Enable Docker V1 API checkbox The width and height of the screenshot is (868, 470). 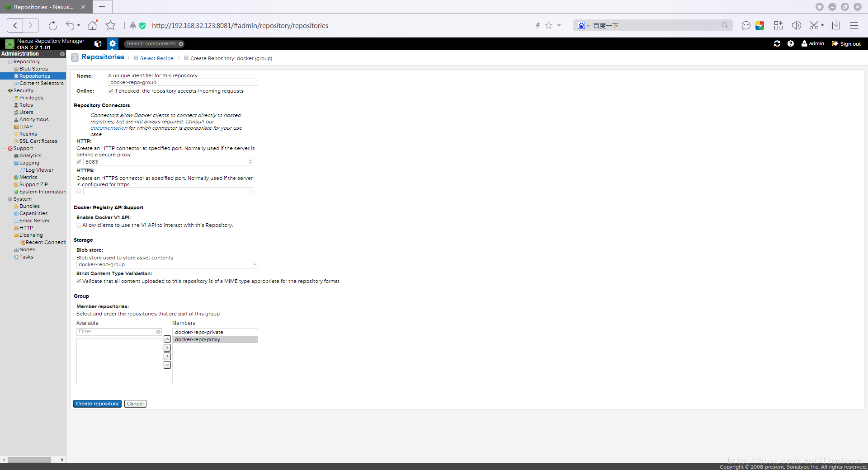tap(79, 225)
